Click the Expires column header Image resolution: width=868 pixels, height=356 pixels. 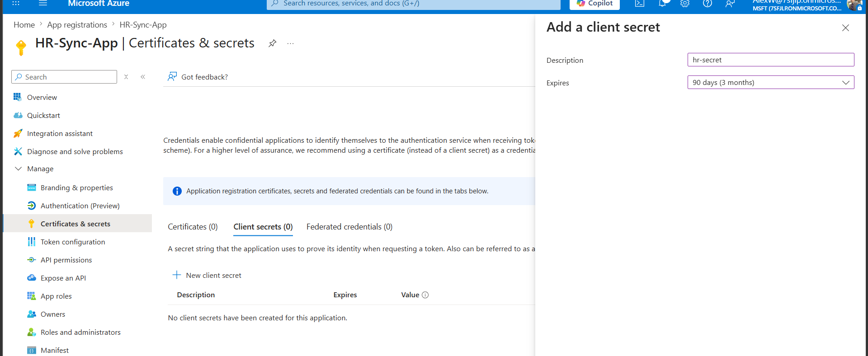(345, 295)
